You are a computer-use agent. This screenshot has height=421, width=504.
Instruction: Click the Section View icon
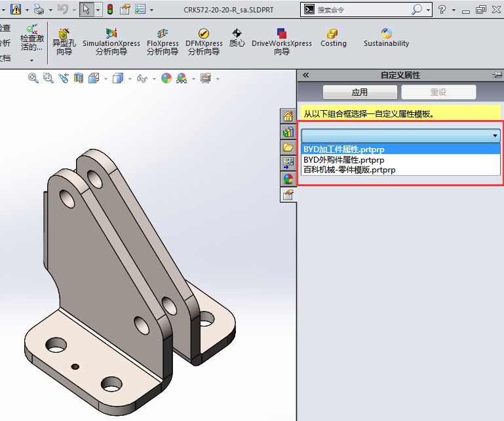click(79, 78)
